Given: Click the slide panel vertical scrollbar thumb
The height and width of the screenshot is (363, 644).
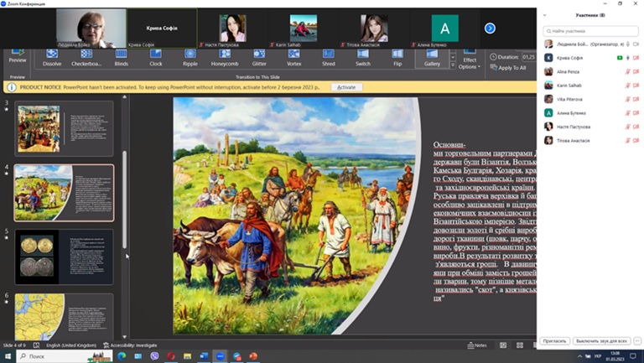Looking at the screenshot, I should point(124,200).
